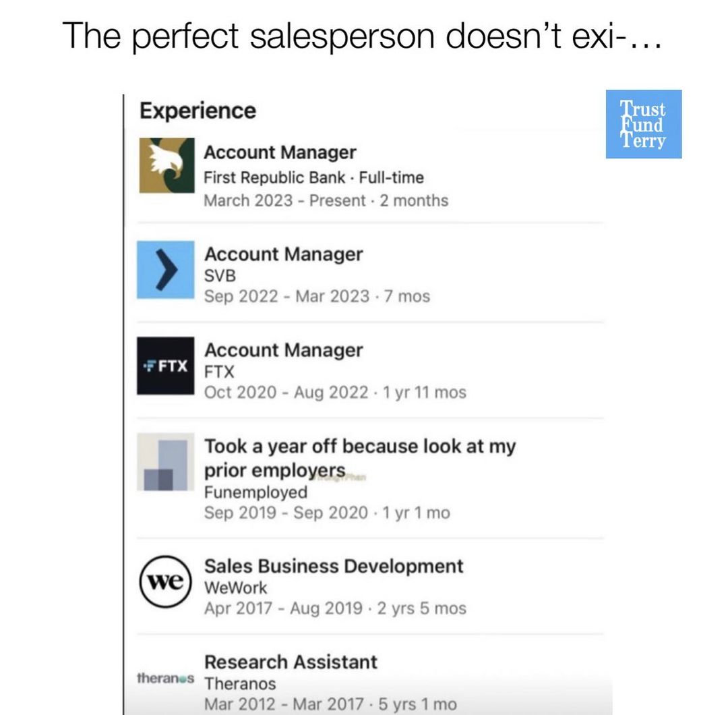Click the black FTX logo
728x715 pixels.
coord(166,366)
